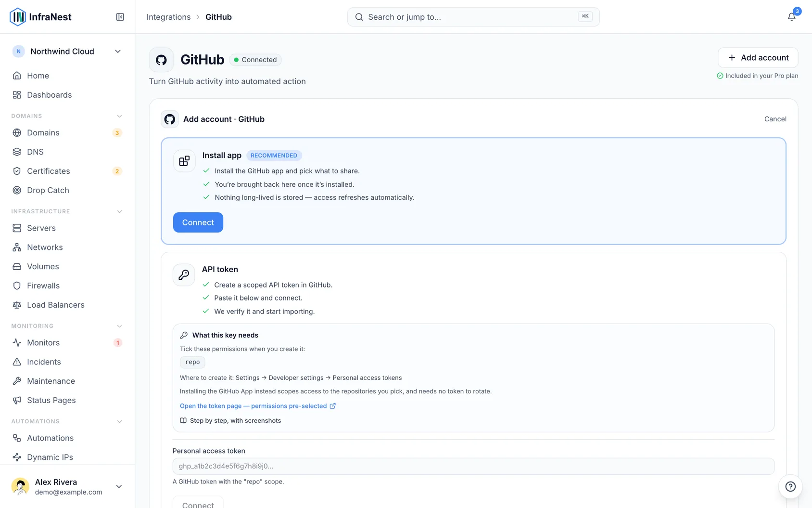Click the Search or jump to field
Viewport: 812px width, 508px height.
[x=473, y=17]
